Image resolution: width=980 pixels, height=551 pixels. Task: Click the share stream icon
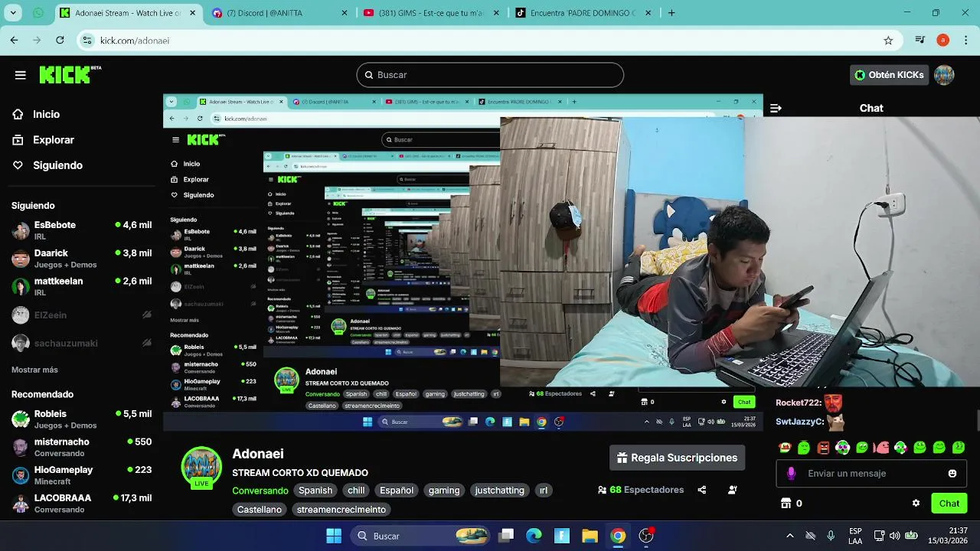701,490
